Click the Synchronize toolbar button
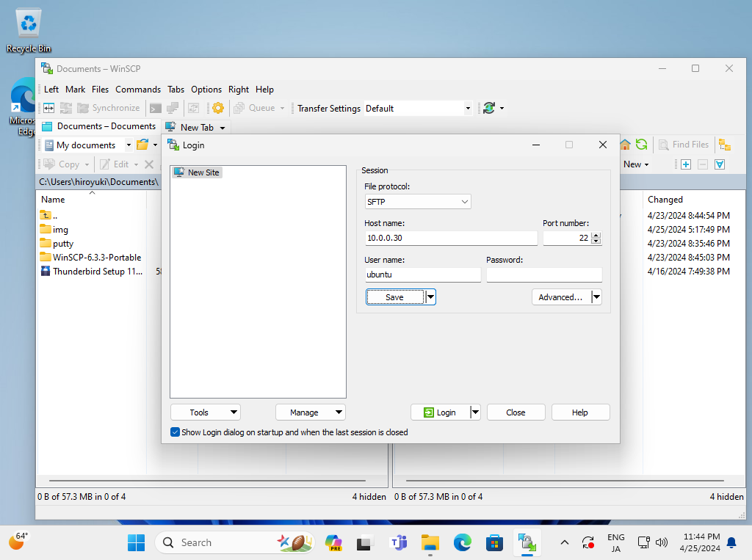The height and width of the screenshot is (560, 752). [x=109, y=108]
